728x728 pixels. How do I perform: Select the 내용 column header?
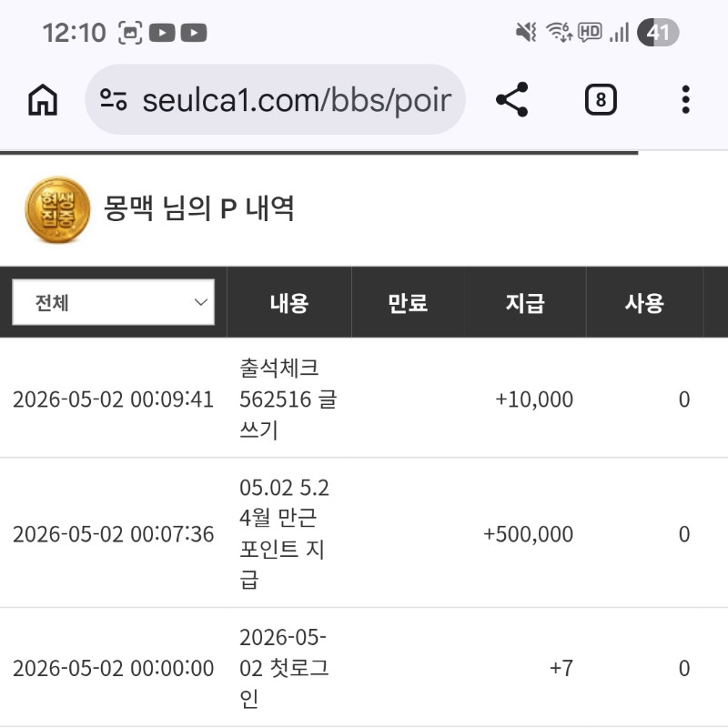click(x=289, y=303)
